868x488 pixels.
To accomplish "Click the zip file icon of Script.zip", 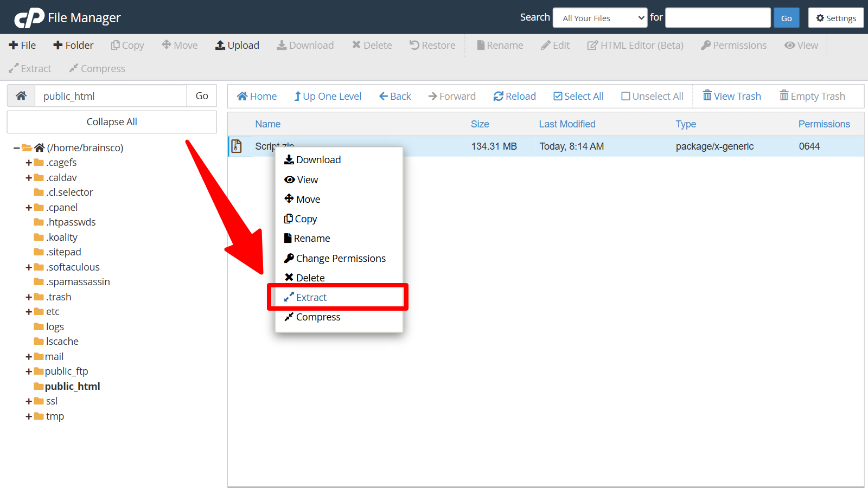I will coord(237,146).
